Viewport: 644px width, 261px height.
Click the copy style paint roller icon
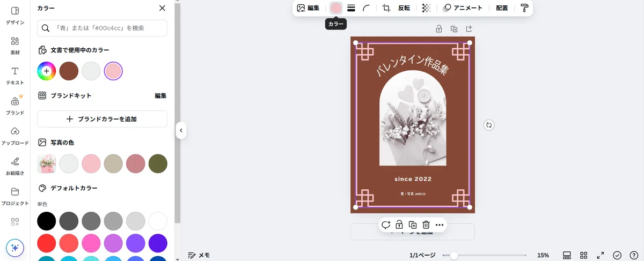[524, 8]
